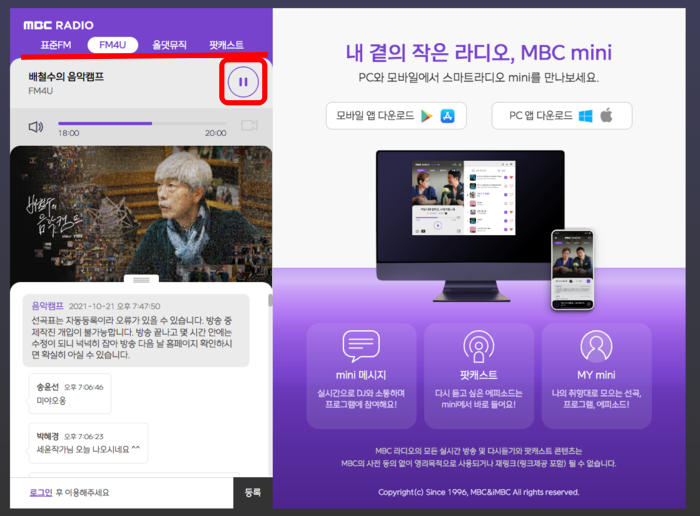The height and width of the screenshot is (516, 700).
Task: Click the heading 내 곁의 작은 라디오, MBC mini
Action: coord(479,53)
